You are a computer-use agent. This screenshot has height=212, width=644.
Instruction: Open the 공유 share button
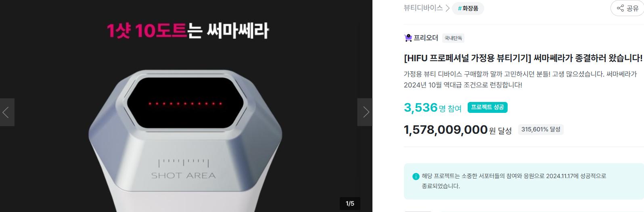(627, 8)
